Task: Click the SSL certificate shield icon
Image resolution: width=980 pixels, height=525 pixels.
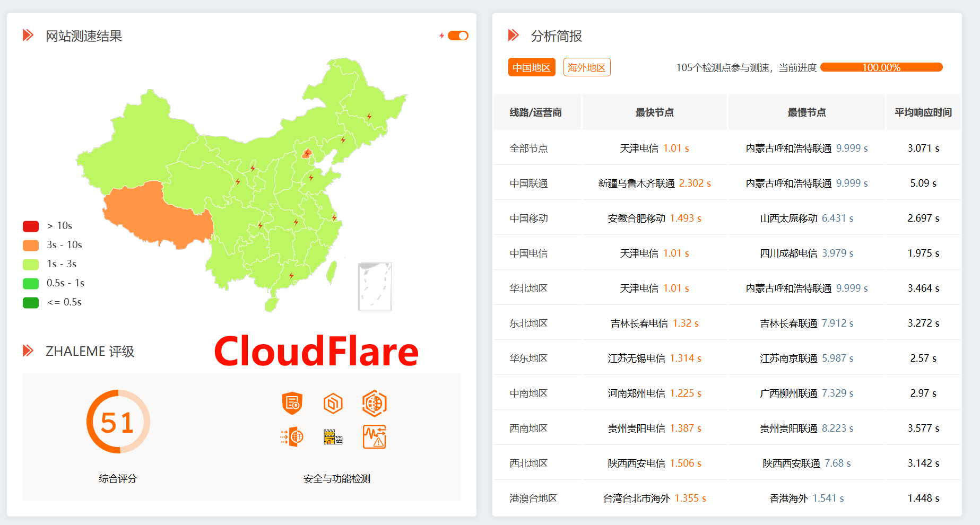Action: click(x=292, y=404)
